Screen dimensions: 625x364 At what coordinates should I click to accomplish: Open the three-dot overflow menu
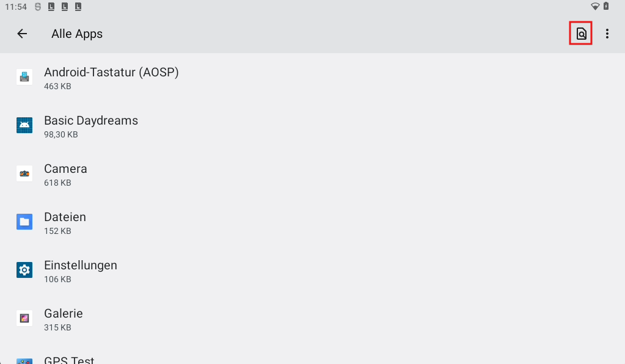[x=607, y=34]
